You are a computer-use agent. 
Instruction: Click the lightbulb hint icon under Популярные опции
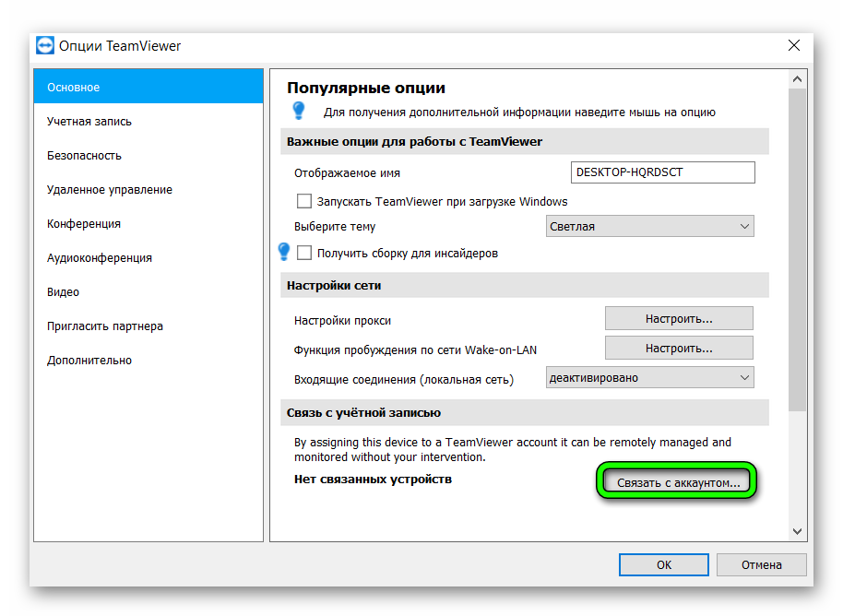click(299, 111)
